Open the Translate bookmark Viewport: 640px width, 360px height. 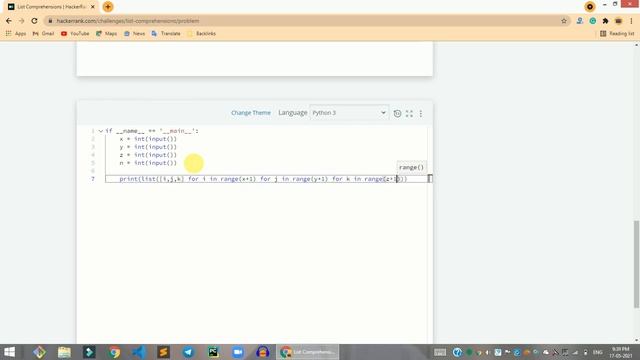tap(166, 33)
